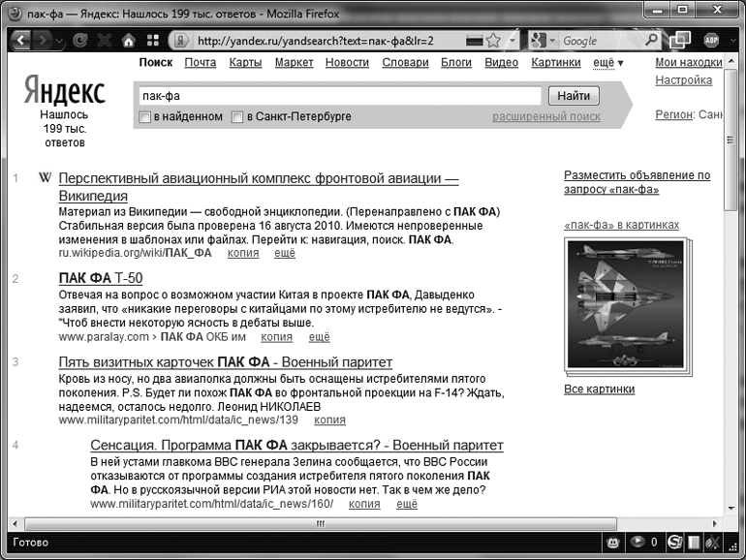Click into the Yandex search query field

point(337,96)
